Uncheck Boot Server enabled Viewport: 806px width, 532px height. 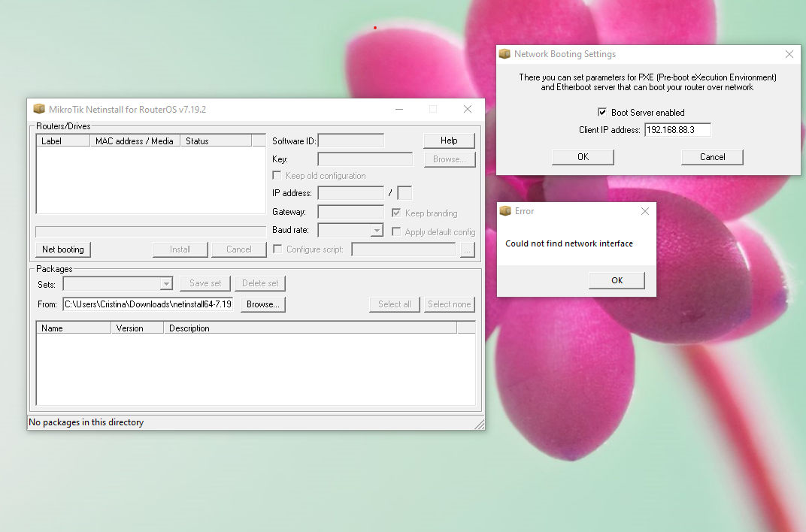602,112
